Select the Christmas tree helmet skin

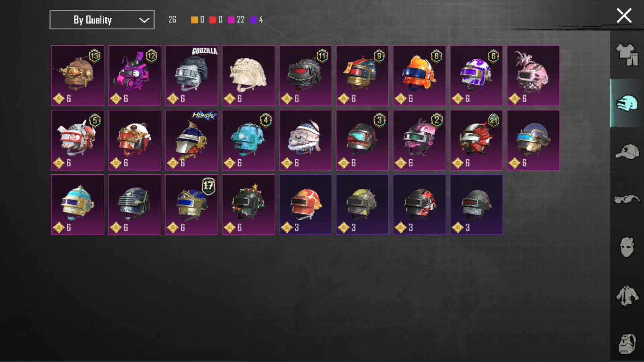pos(249,204)
